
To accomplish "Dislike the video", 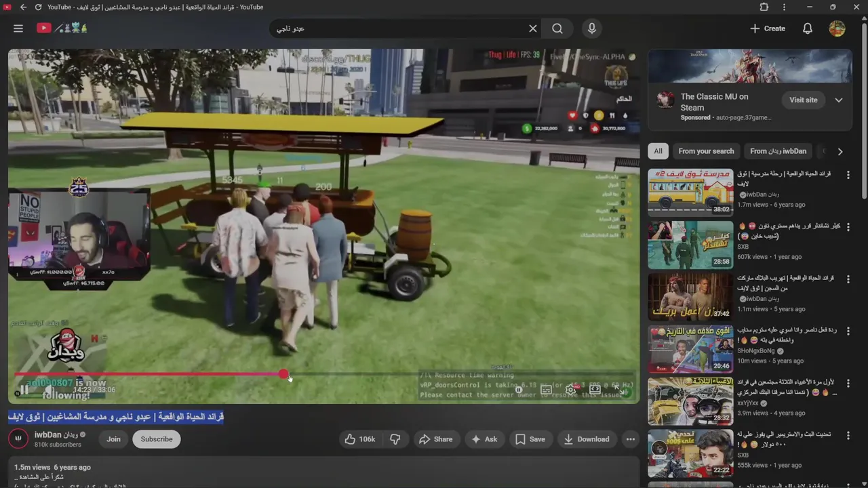I will coord(395,439).
